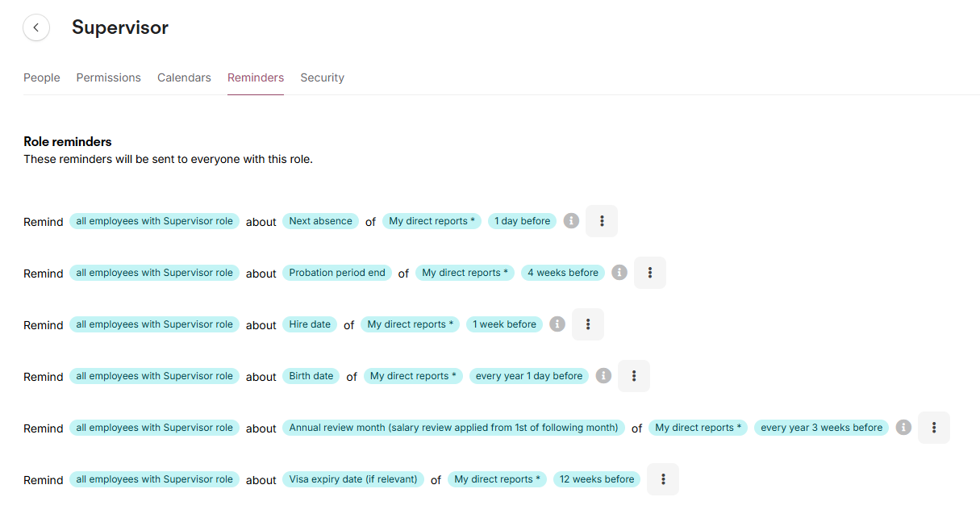Screen dimensions: 980x514
Task: Open the three-dot menu for Visa expiry date reminder
Action: click(x=663, y=479)
